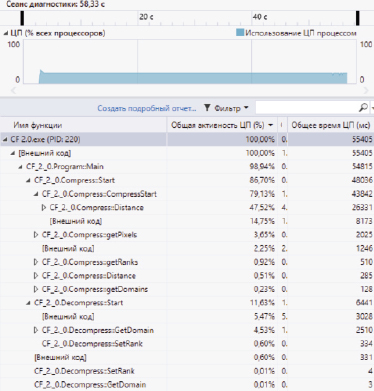Sort by Общее время ЦП (мс) column
This screenshot has width=374, height=391.
(331, 125)
